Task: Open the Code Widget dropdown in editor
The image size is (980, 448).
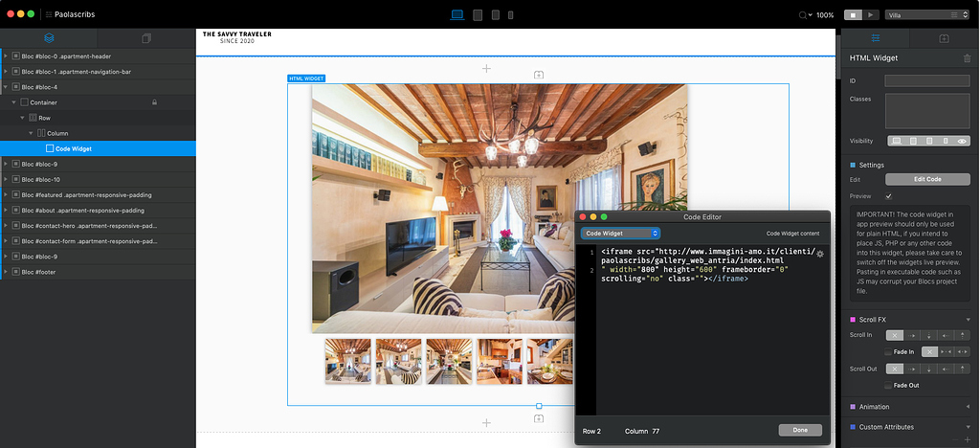Action: pos(620,233)
